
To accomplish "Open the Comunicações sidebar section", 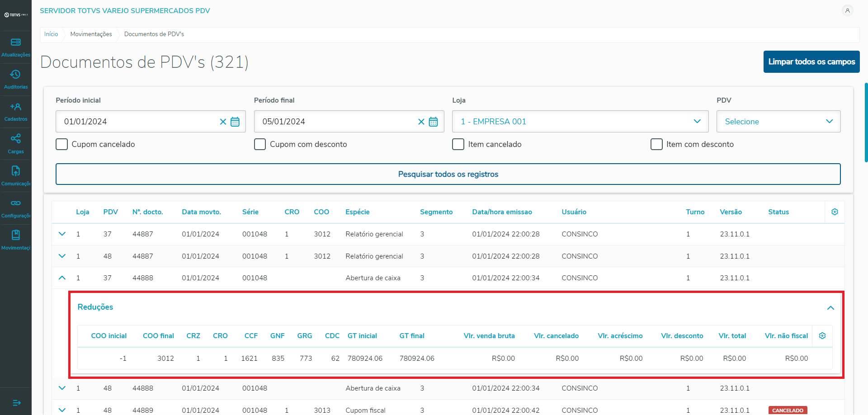I will (16, 176).
